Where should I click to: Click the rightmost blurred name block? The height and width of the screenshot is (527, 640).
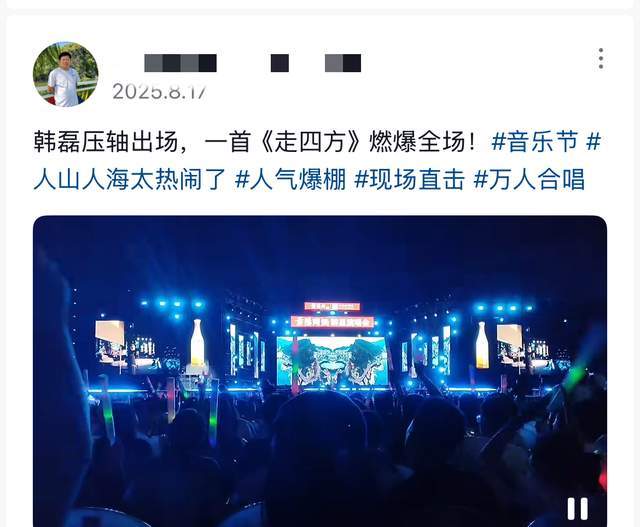(343, 63)
